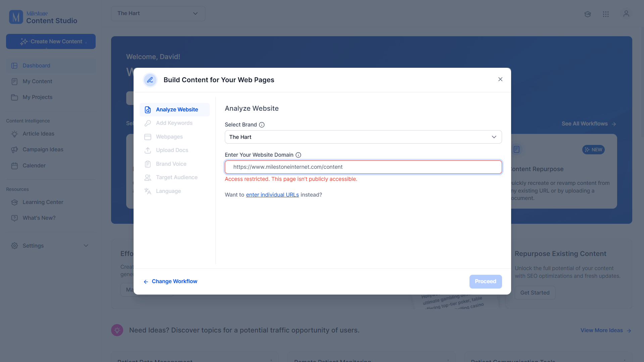Open Article Ideas in the sidebar
This screenshot has width=644, height=362.
click(x=51, y=134)
